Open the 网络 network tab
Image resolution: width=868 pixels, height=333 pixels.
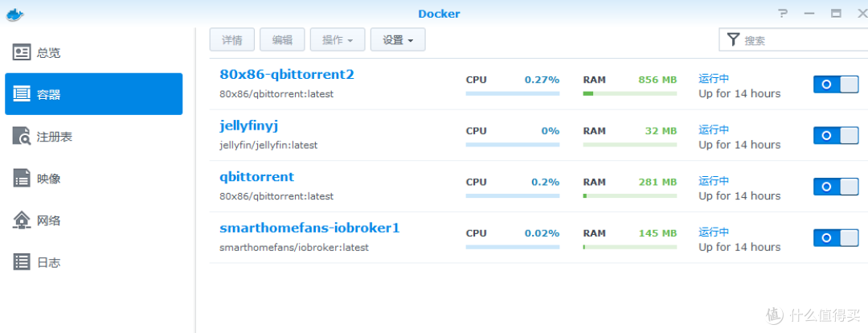coord(93,220)
